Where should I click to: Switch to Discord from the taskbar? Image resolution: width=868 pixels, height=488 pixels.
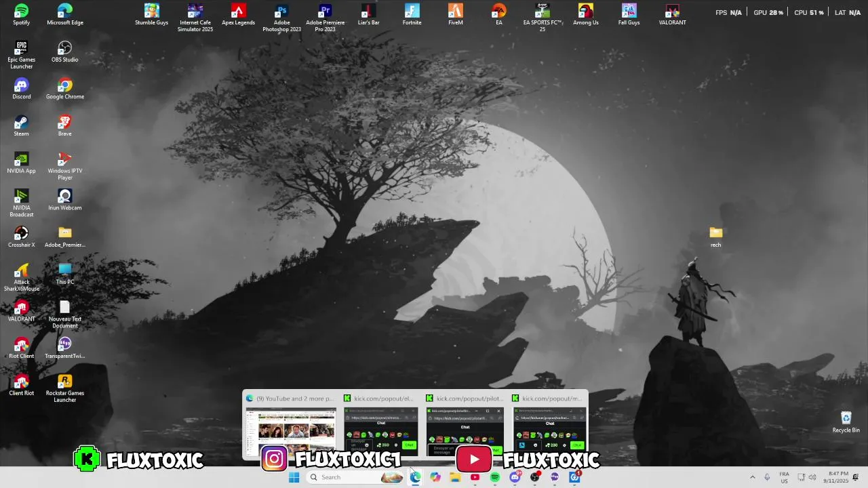tap(515, 477)
